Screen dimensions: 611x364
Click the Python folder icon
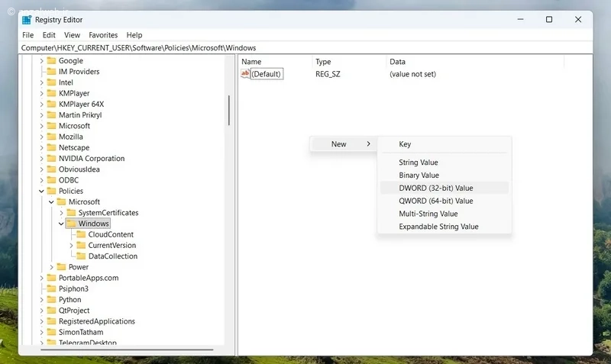(x=51, y=300)
